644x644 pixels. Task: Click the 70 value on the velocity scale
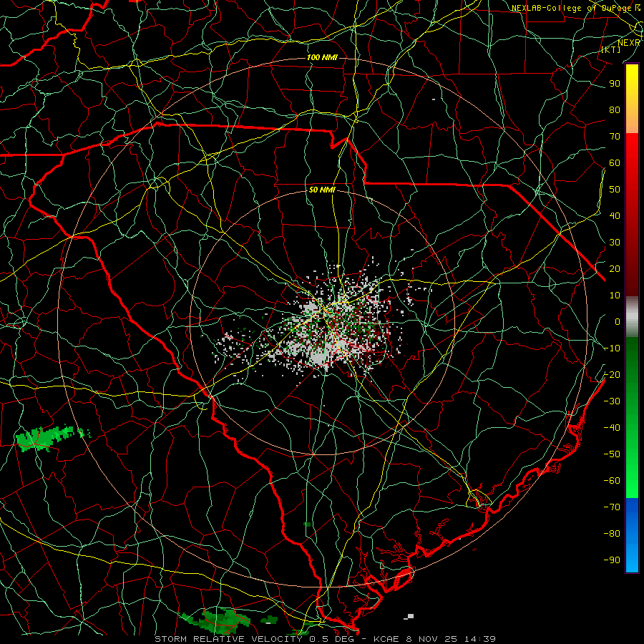click(x=615, y=137)
